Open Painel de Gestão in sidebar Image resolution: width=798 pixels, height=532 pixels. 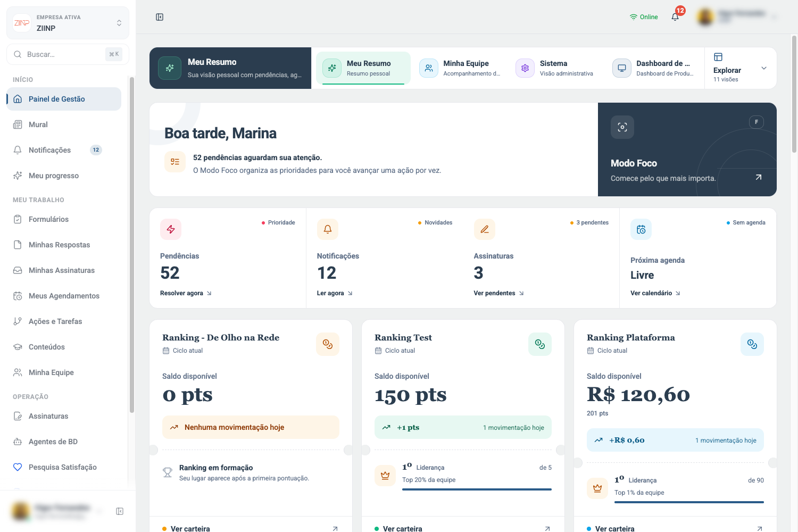tap(64, 99)
